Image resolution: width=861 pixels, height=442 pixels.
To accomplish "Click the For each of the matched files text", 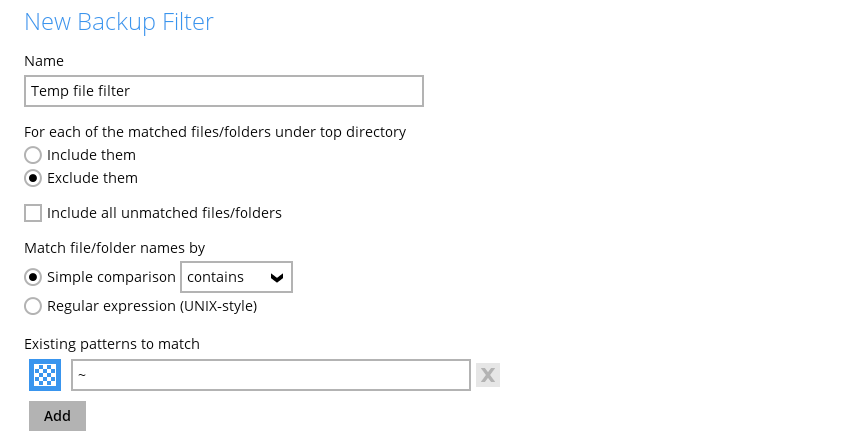I will pos(214,131).
